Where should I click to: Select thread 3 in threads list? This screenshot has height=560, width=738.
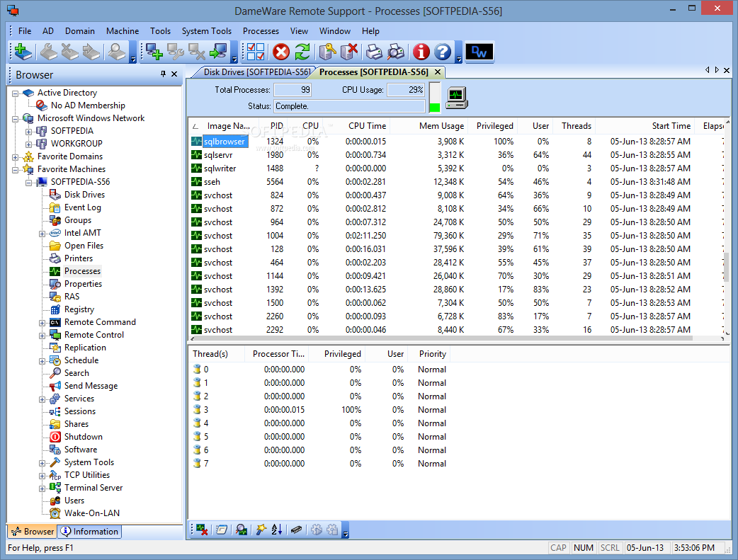[x=320, y=410]
